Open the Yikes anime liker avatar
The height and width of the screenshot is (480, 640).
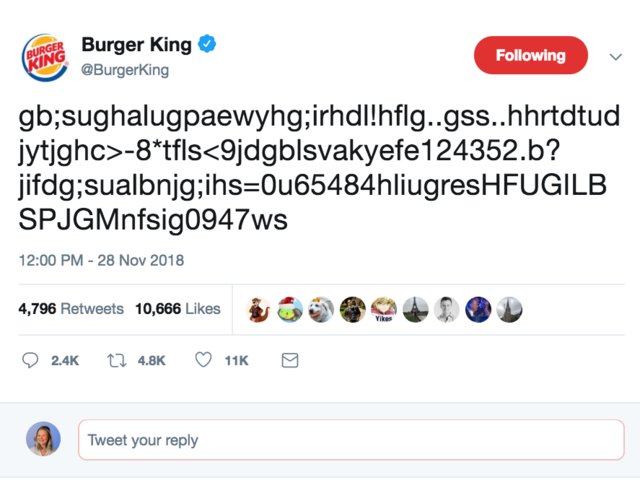coord(384,309)
